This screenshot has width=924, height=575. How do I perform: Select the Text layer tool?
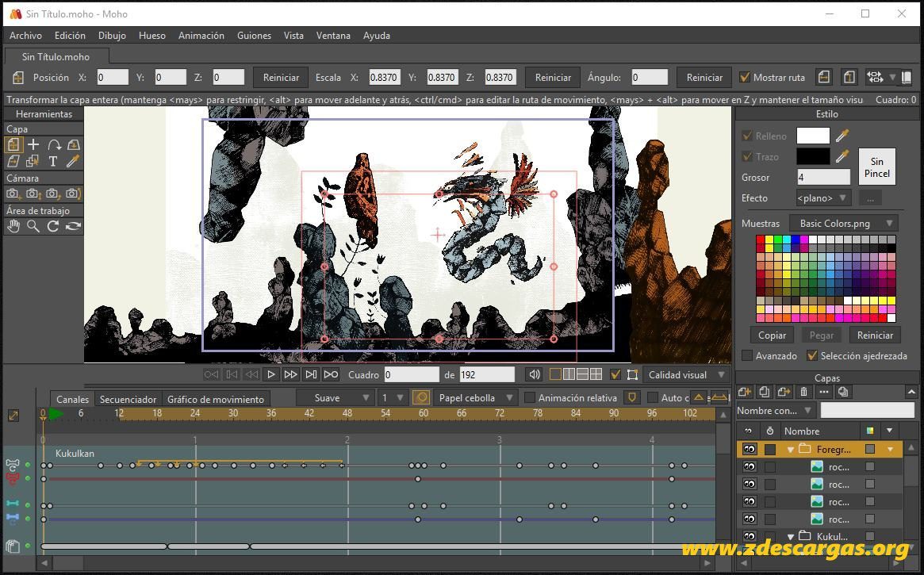coord(53,162)
